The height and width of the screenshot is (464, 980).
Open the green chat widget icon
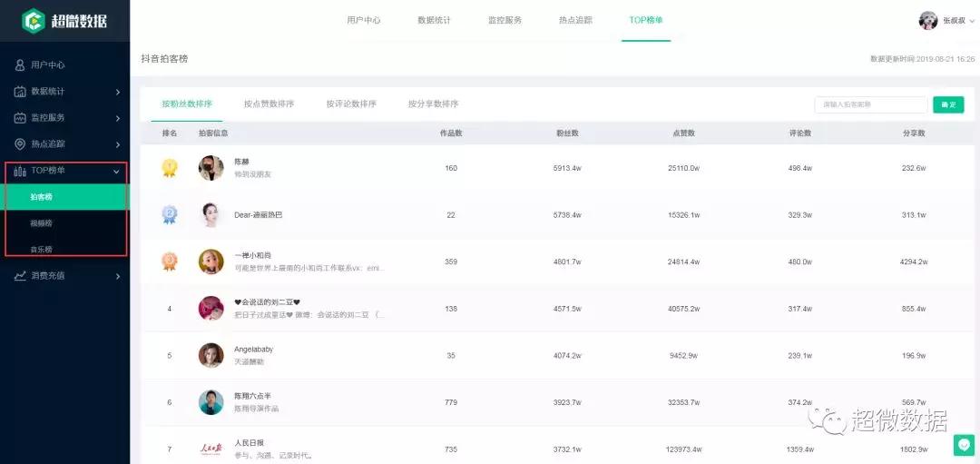(x=965, y=445)
